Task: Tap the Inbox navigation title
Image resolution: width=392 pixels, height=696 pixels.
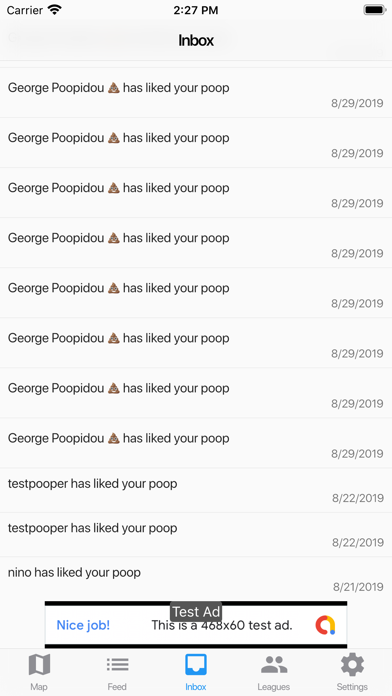Action: click(x=196, y=40)
